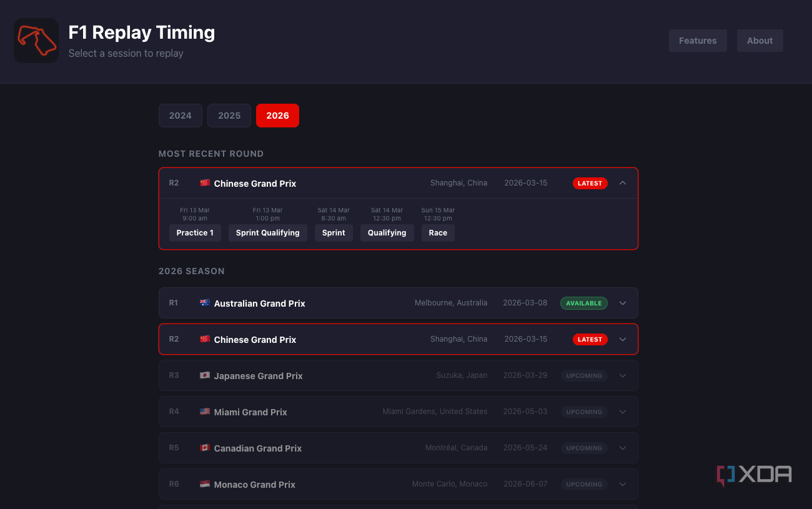
Task: Select the 2026 season tab
Action: pos(277,116)
